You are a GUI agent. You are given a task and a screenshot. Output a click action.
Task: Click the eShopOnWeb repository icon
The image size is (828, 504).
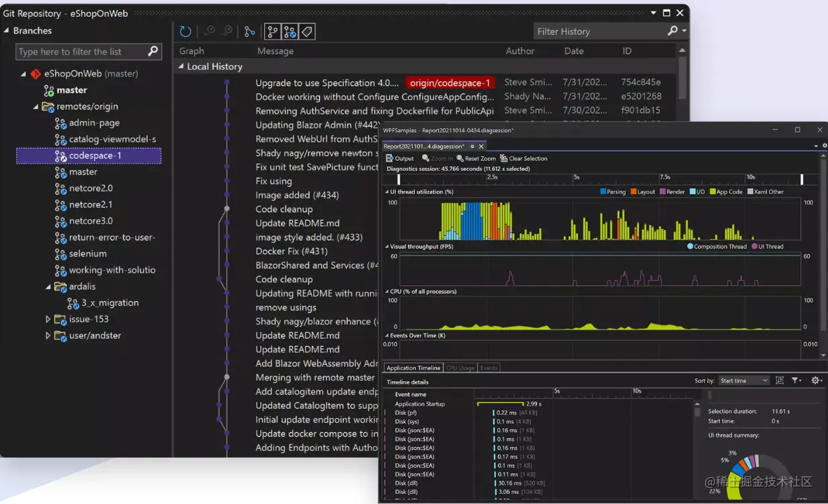click(x=36, y=74)
